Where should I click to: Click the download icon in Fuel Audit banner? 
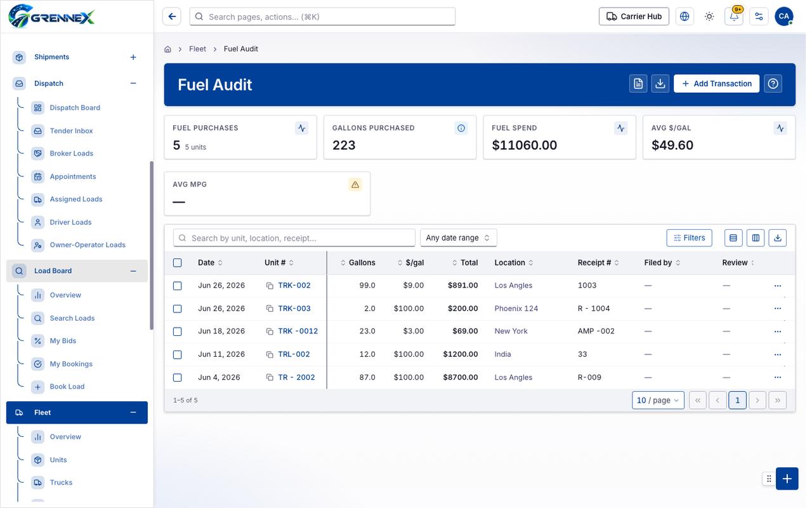coord(660,84)
